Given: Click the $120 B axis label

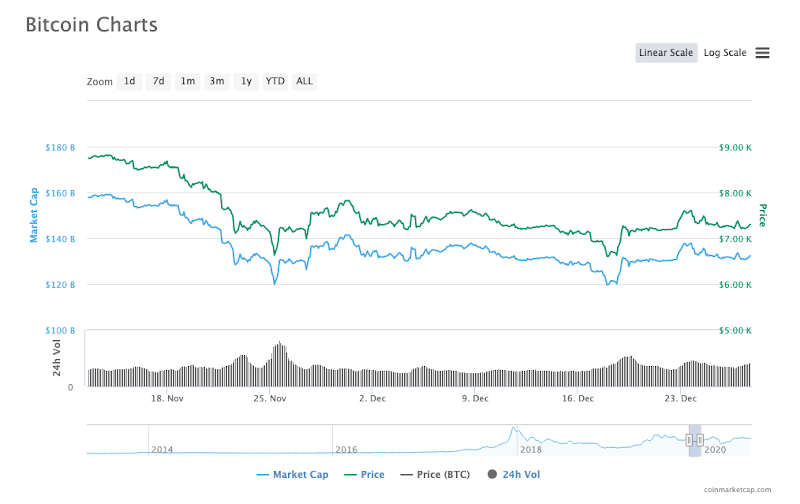Looking at the screenshot, I should coord(60,285).
